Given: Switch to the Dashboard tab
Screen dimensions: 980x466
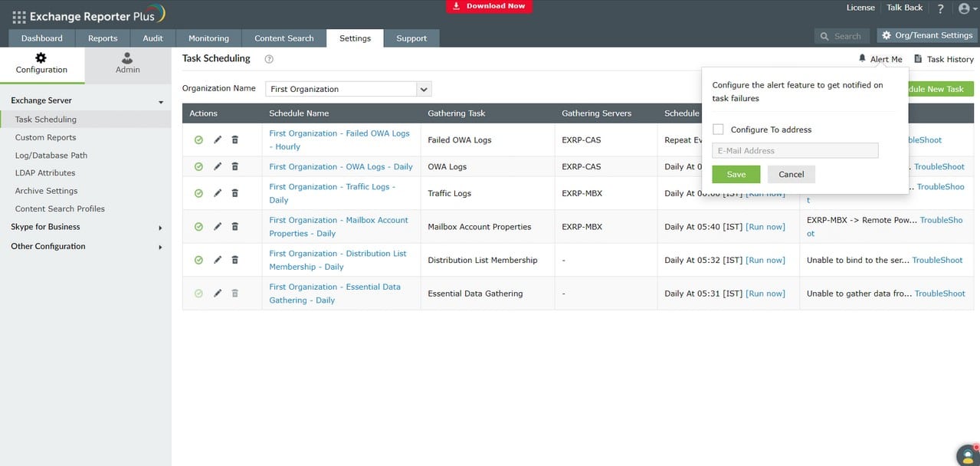Looking at the screenshot, I should point(42,38).
